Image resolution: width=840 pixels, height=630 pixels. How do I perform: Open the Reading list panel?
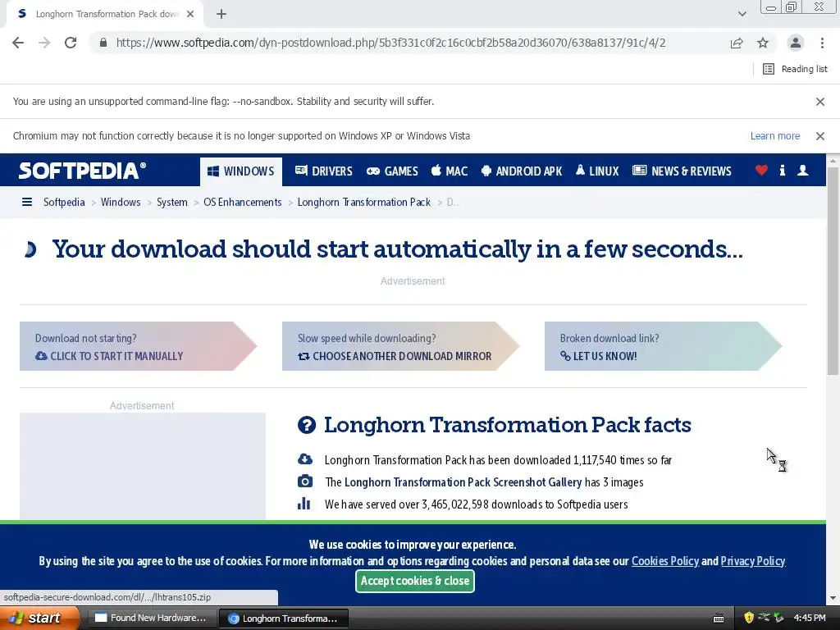click(x=795, y=69)
